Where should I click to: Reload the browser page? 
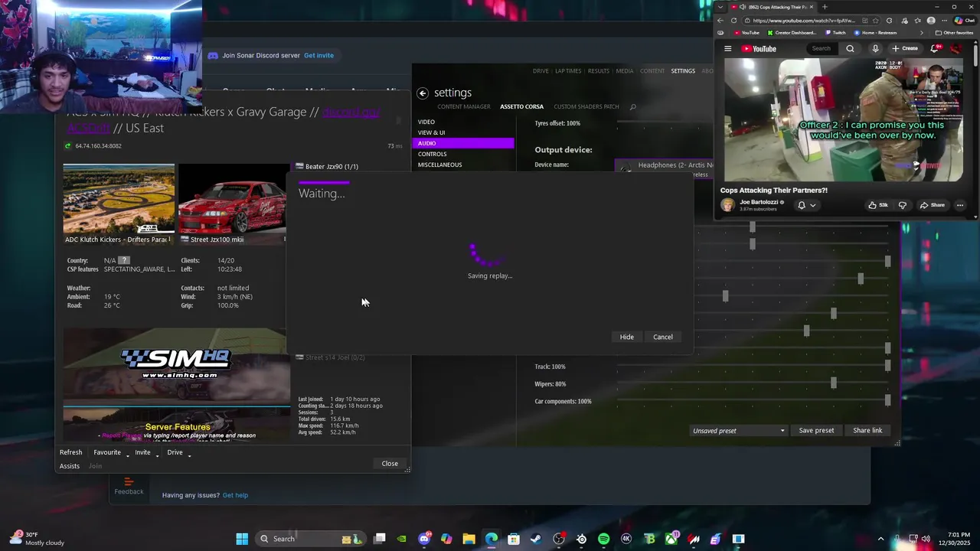pyautogui.click(x=733, y=21)
